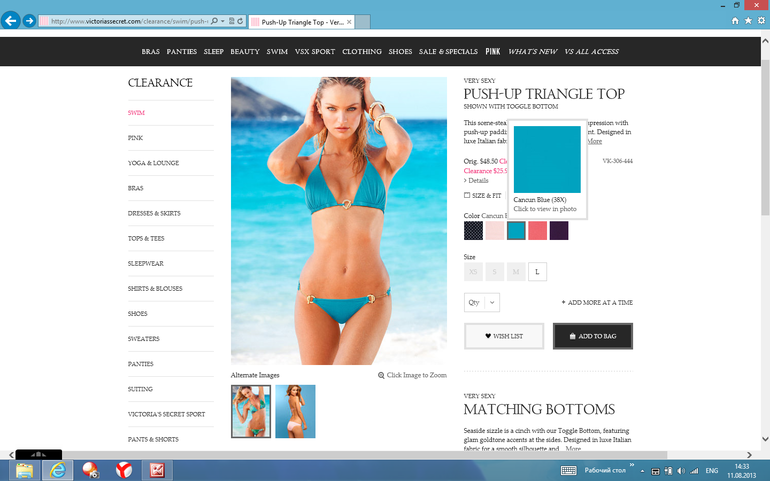Select the light pink color swatch
770x481 pixels.
point(495,230)
